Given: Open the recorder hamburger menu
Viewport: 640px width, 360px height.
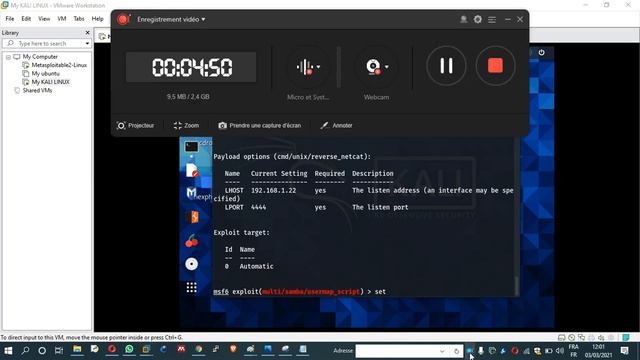Looking at the screenshot, I should (x=492, y=20).
